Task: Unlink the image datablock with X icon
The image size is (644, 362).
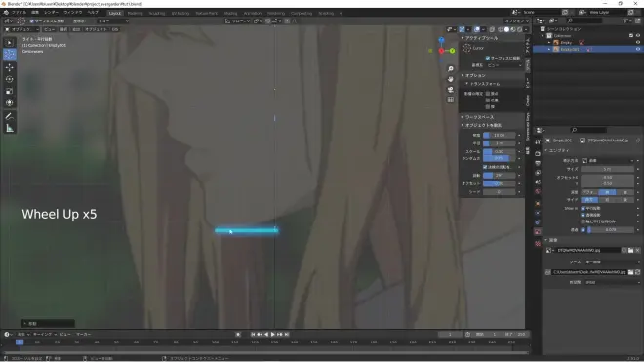Action: (637, 250)
